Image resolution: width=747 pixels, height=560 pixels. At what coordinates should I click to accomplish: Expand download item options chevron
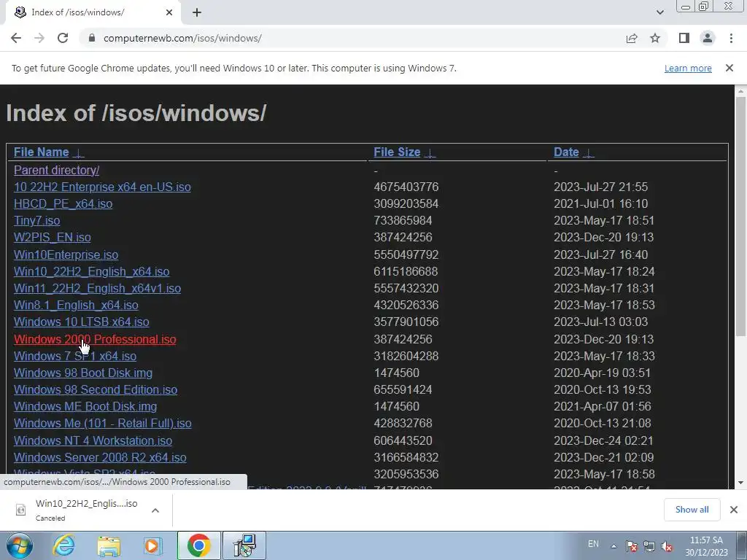click(155, 510)
